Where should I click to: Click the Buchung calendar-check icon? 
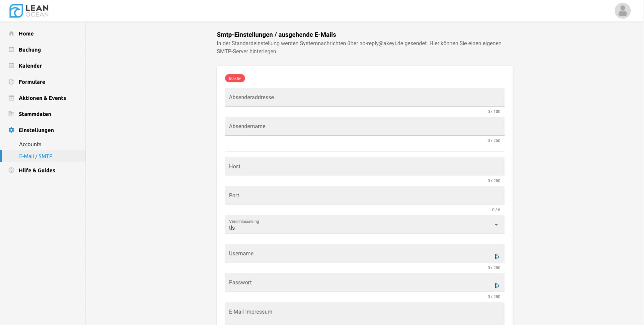11,50
